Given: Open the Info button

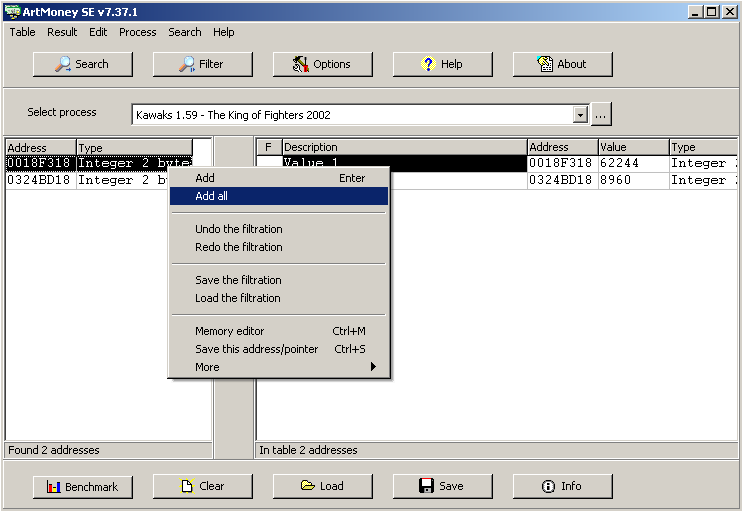Looking at the screenshot, I should point(562,486).
